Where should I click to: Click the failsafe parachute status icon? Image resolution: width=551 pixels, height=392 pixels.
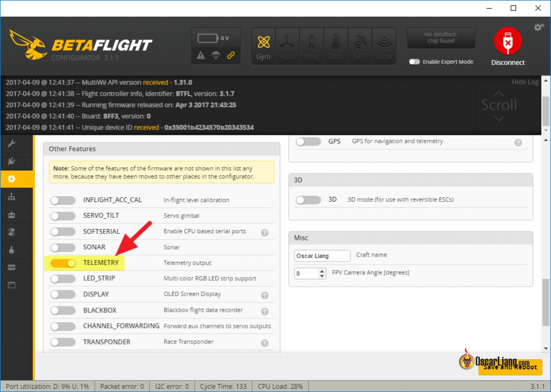(x=216, y=55)
